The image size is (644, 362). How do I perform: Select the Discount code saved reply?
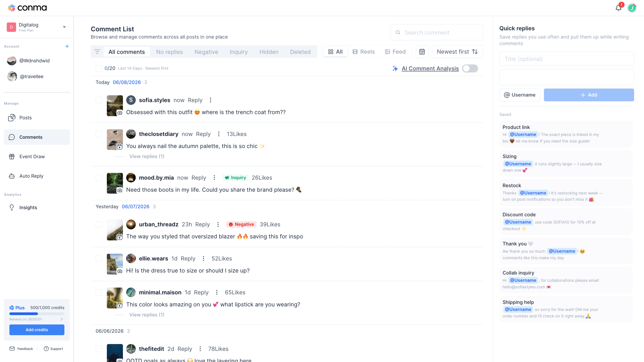click(x=566, y=222)
